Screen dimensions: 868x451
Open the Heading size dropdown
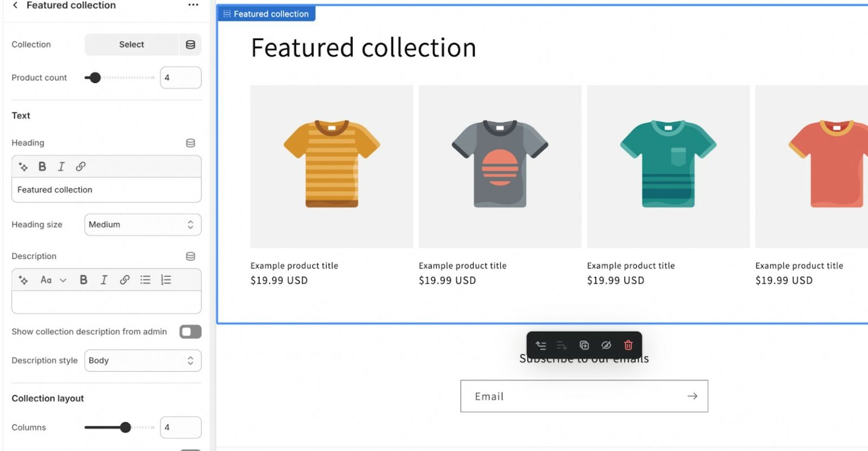[x=142, y=224]
